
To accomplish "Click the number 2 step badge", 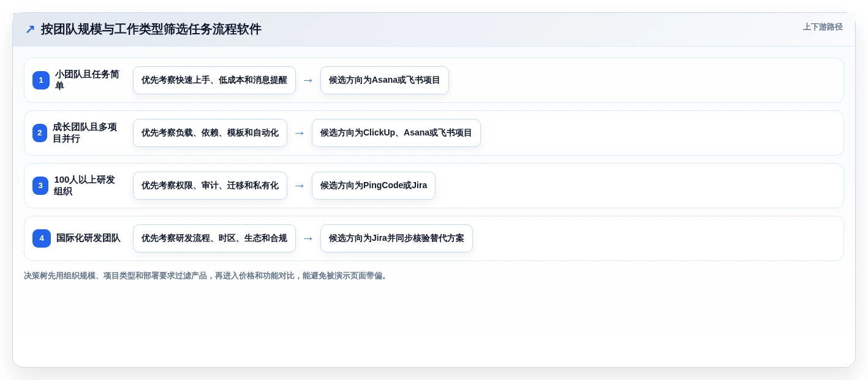I will pyautogui.click(x=40, y=133).
